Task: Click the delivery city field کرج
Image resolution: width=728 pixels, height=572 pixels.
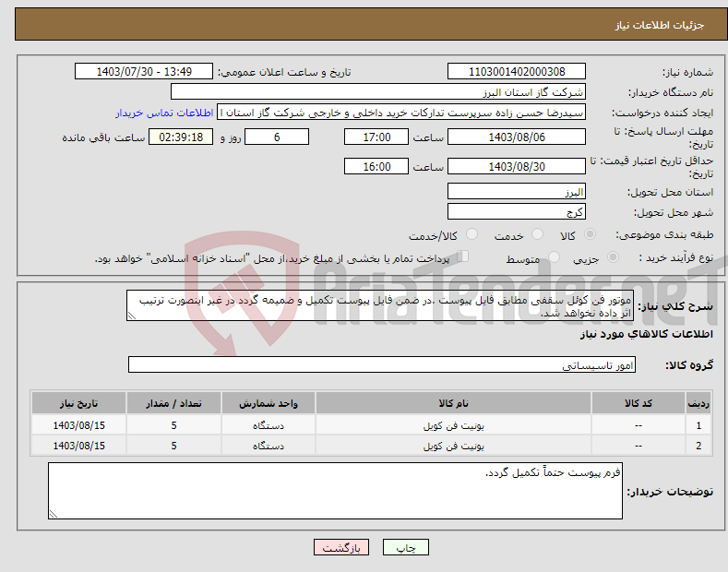Action: tap(517, 211)
